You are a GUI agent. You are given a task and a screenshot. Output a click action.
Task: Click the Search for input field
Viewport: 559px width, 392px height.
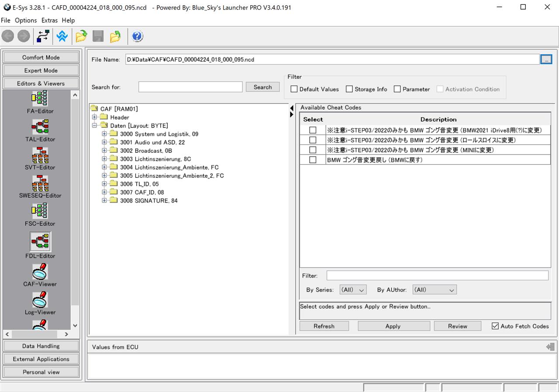click(x=190, y=87)
